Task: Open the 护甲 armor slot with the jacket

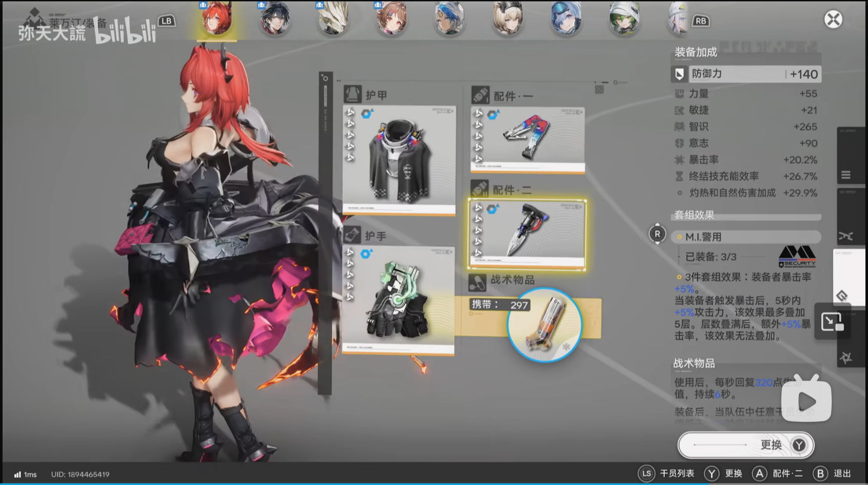Action: [399, 160]
